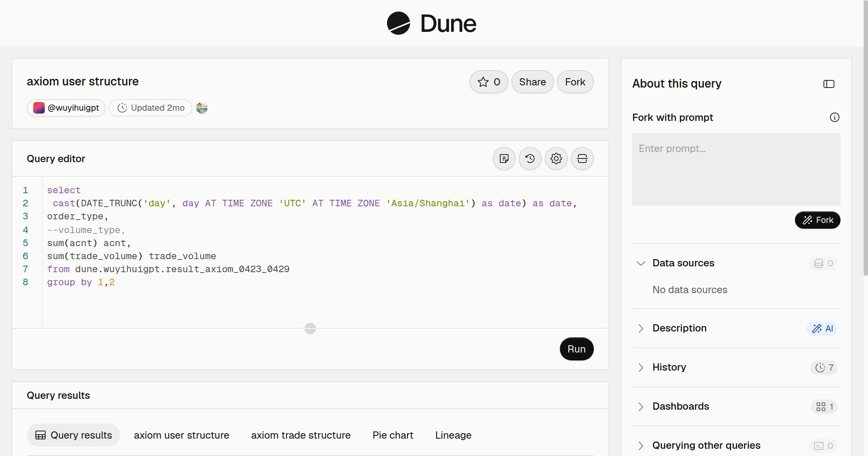The width and height of the screenshot is (868, 456).
Task: Collapse the Data sources section
Action: coord(641,263)
